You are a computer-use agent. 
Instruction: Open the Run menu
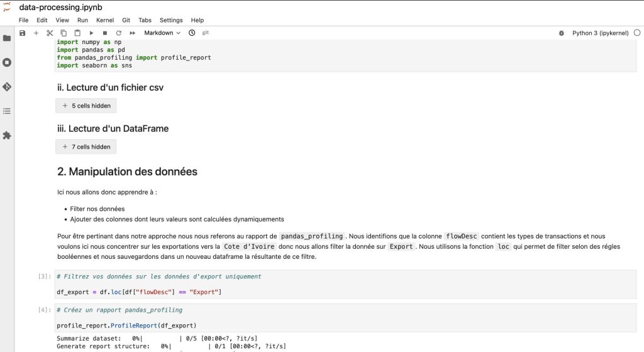(x=82, y=20)
